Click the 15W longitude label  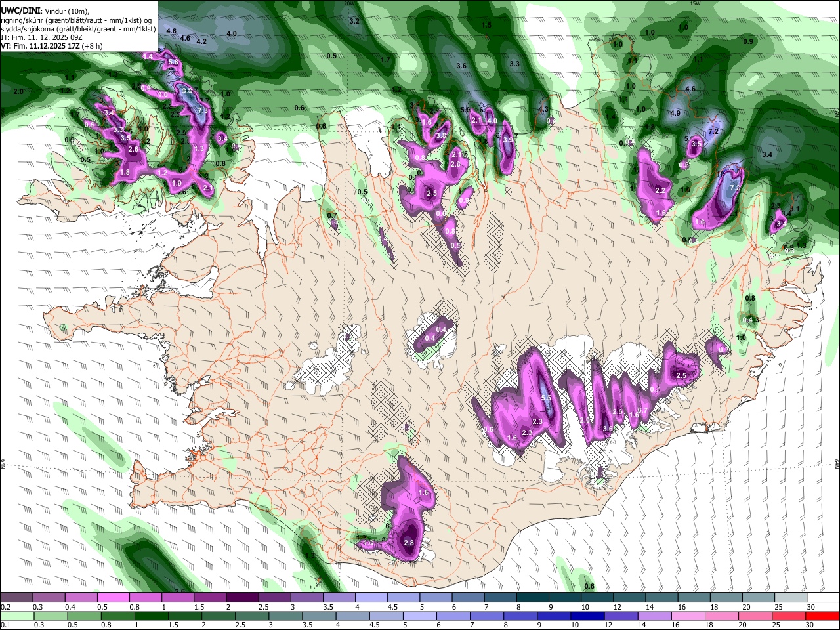tap(695, 3)
